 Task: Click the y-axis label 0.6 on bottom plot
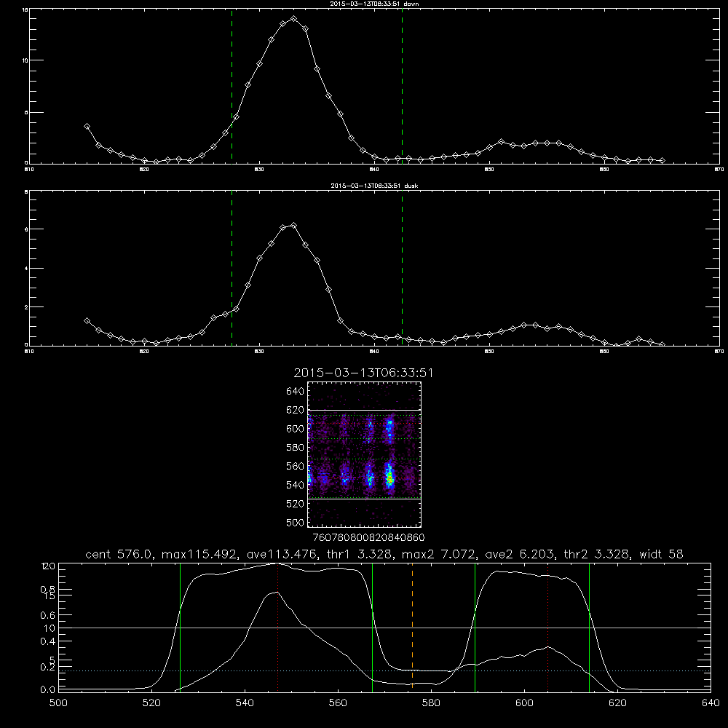point(48,616)
